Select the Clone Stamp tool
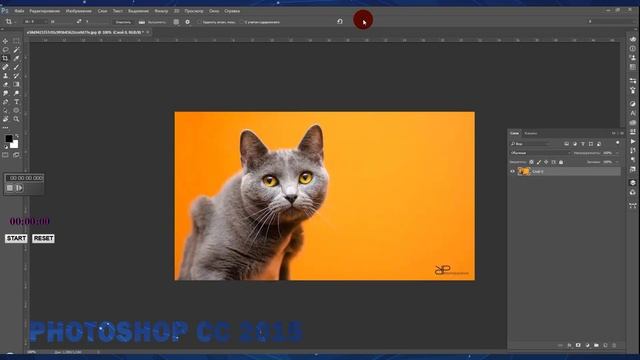This screenshot has width=640, height=360. pyautogui.click(x=5, y=76)
